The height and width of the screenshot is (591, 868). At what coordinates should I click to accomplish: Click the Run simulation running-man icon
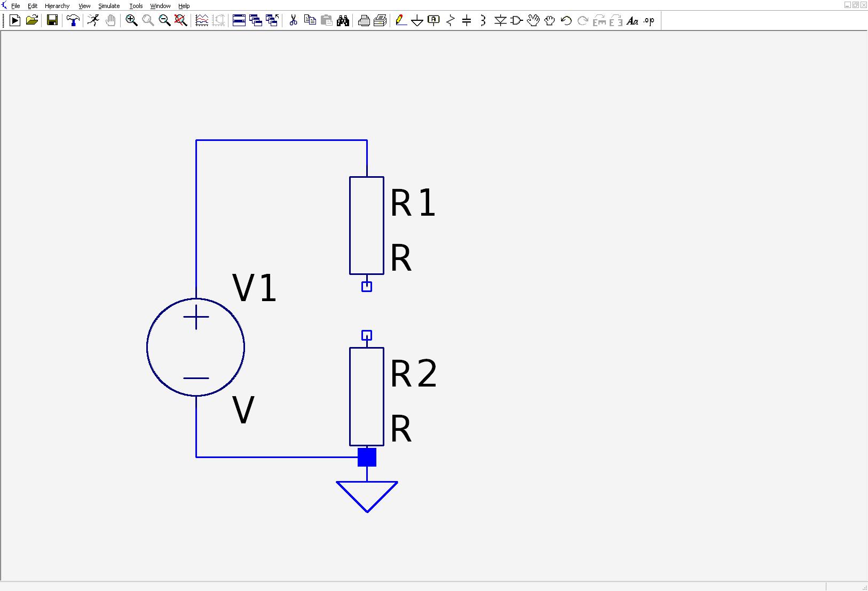click(94, 21)
